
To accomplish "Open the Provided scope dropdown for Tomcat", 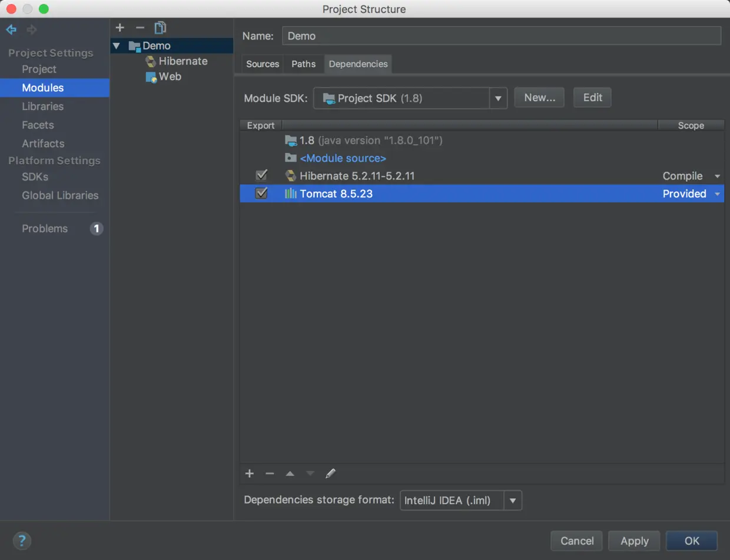I will click(717, 194).
